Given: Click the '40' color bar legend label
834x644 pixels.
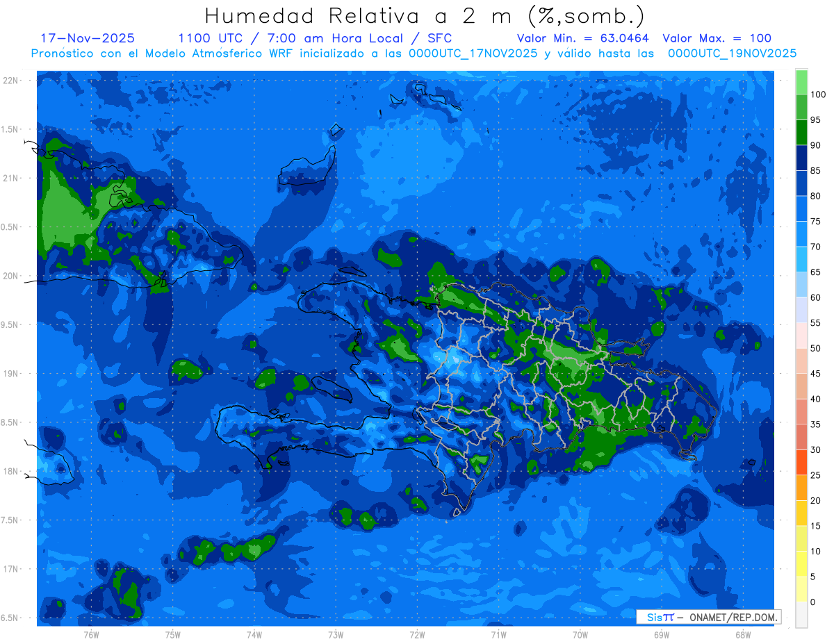Looking at the screenshot, I should pos(815,399).
